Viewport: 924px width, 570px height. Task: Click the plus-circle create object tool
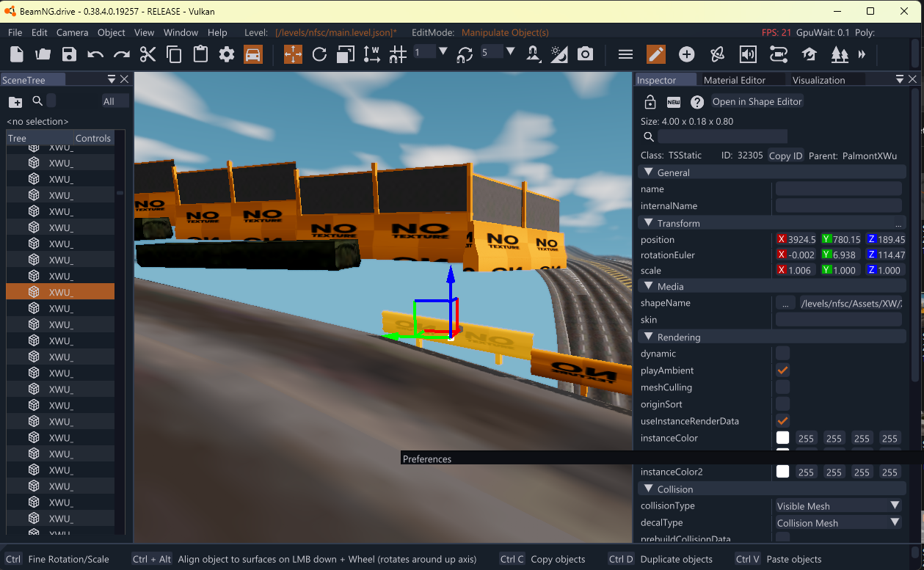(686, 54)
